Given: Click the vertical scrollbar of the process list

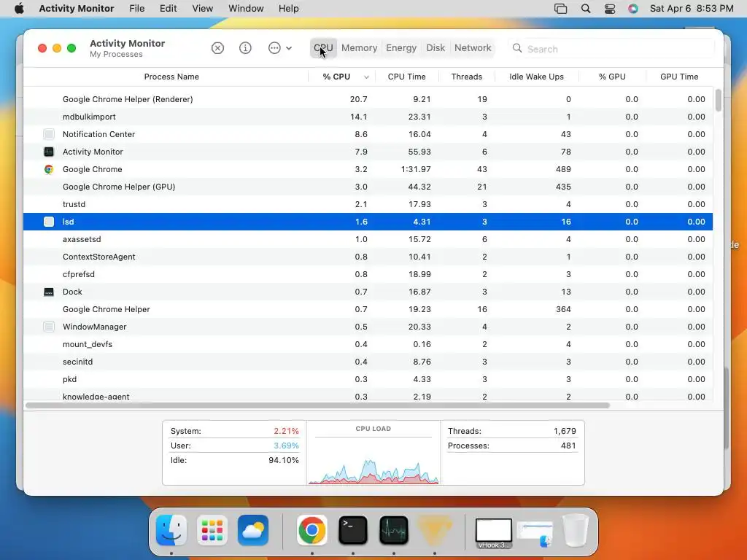Looking at the screenshot, I should (x=718, y=101).
